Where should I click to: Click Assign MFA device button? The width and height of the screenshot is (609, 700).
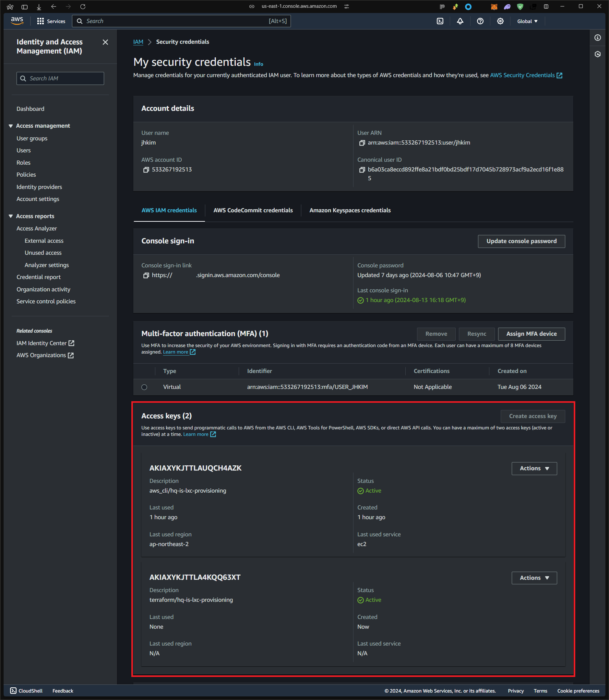click(x=531, y=334)
